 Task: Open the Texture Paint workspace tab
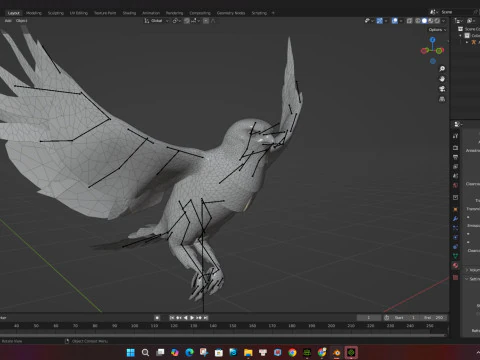coord(105,13)
